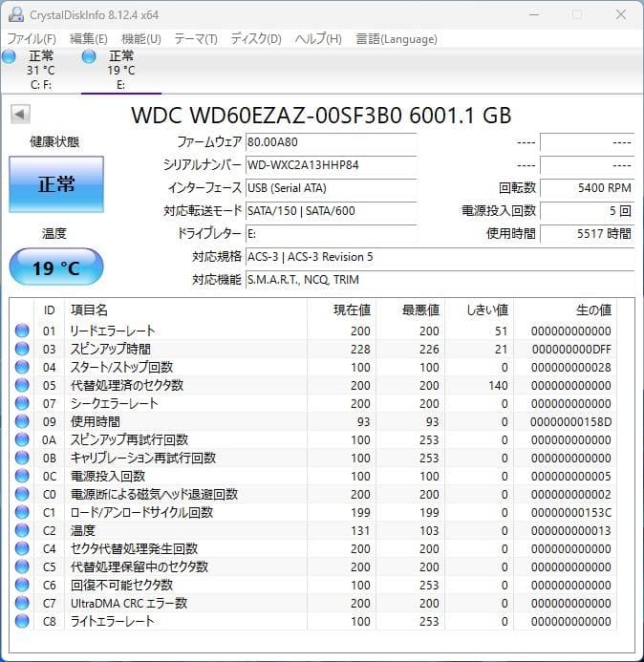Click the transfer mode field SATA/150 | SATA/600

pos(332,211)
